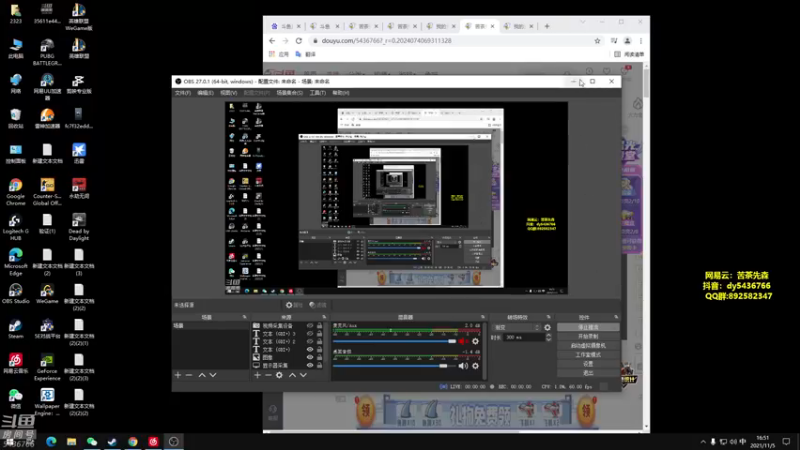This screenshot has width=800, height=450.
Task: Add a new source with plus icon
Action: click(257, 375)
